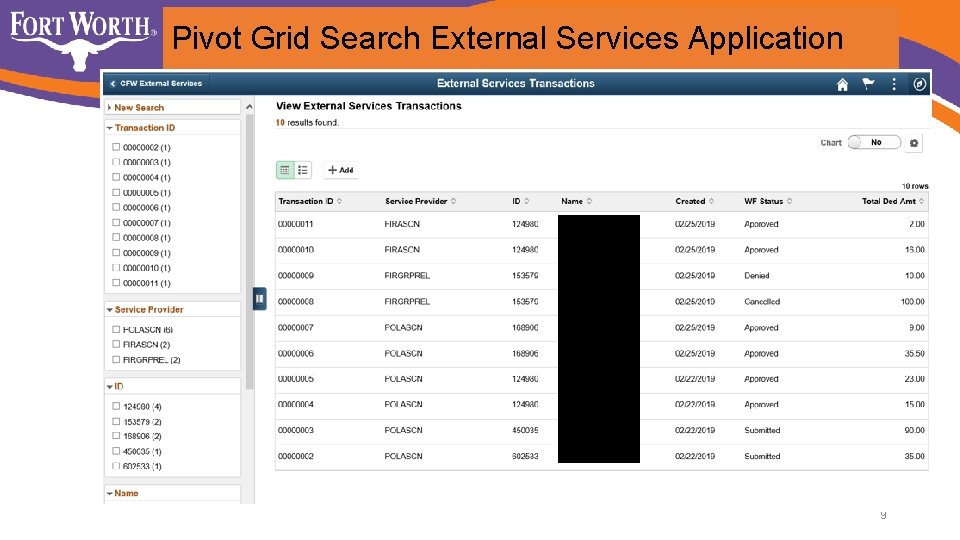Open transaction 00000002 row
Image resolution: width=960 pixels, height=540 pixels.
602,456
